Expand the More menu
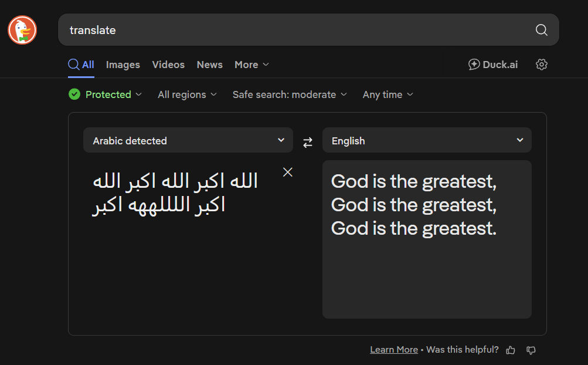The image size is (588, 365). pyautogui.click(x=251, y=65)
